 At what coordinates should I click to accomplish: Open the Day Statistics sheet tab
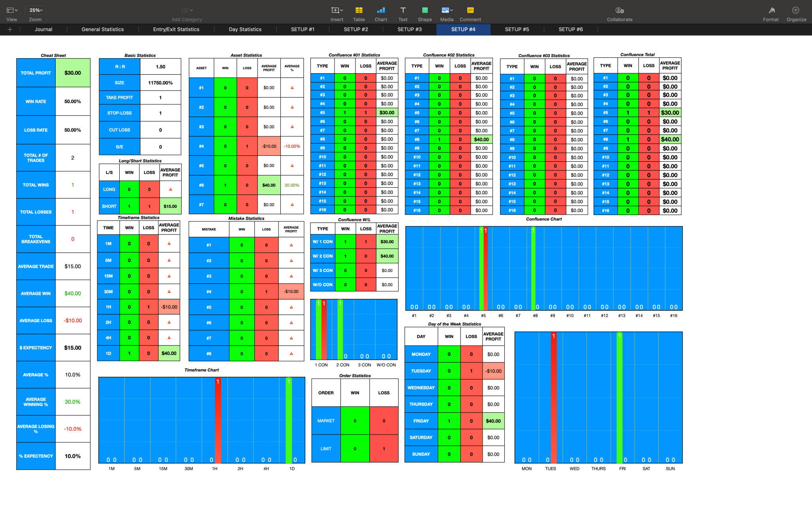pyautogui.click(x=245, y=29)
